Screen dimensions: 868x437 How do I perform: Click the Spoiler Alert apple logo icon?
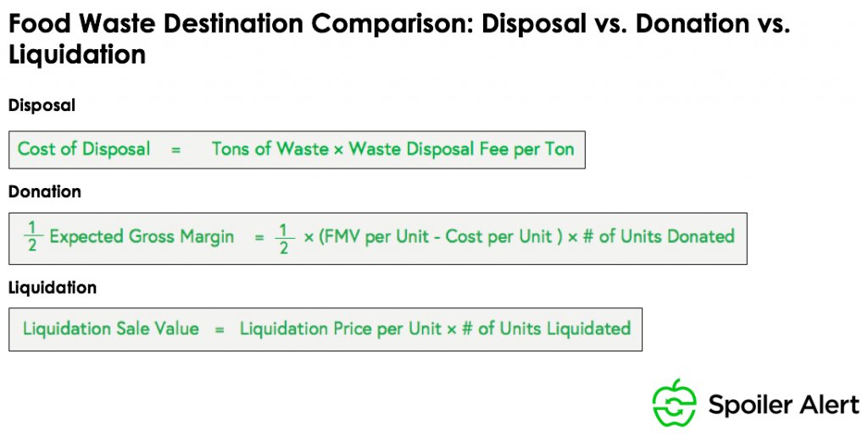pyautogui.click(x=674, y=403)
